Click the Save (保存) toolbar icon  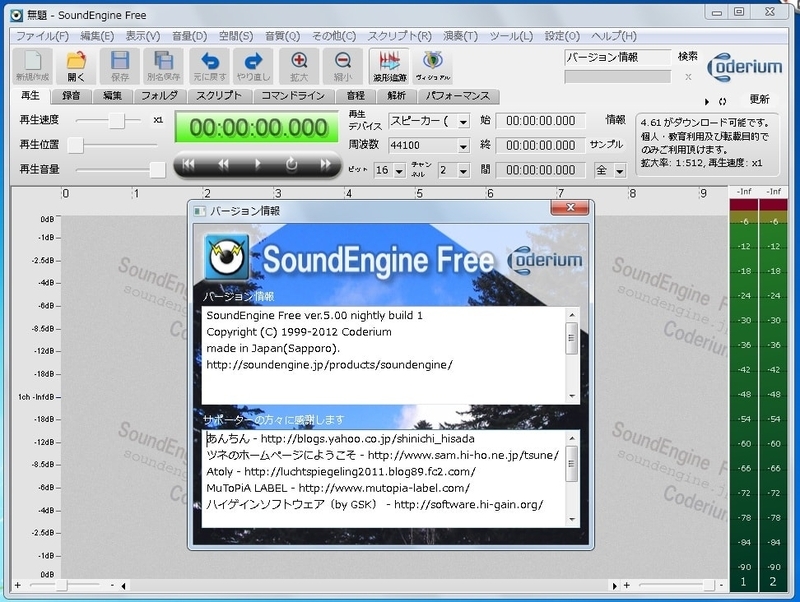[x=120, y=66]
